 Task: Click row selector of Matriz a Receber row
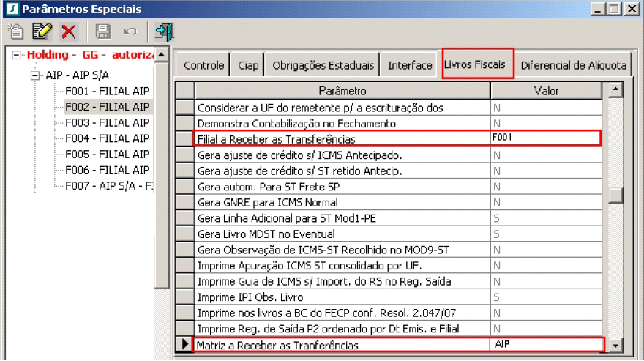point(185,345)
